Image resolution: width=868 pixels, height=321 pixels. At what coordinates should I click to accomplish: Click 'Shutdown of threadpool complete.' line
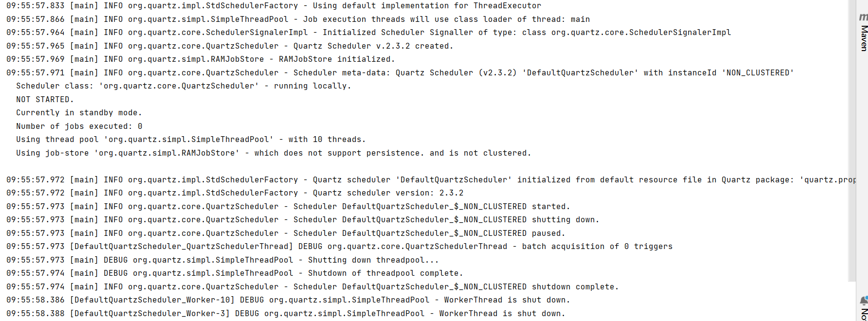tap(235, 273)
